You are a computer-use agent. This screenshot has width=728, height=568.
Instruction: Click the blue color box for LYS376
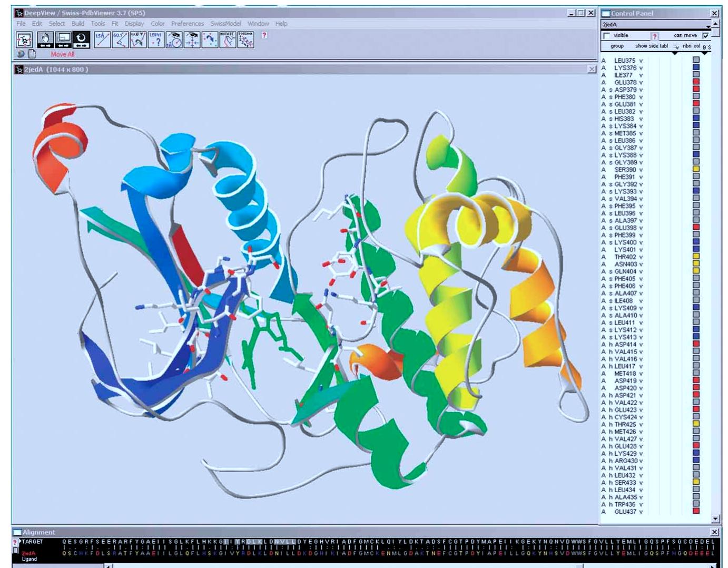(x=696, y=67)
